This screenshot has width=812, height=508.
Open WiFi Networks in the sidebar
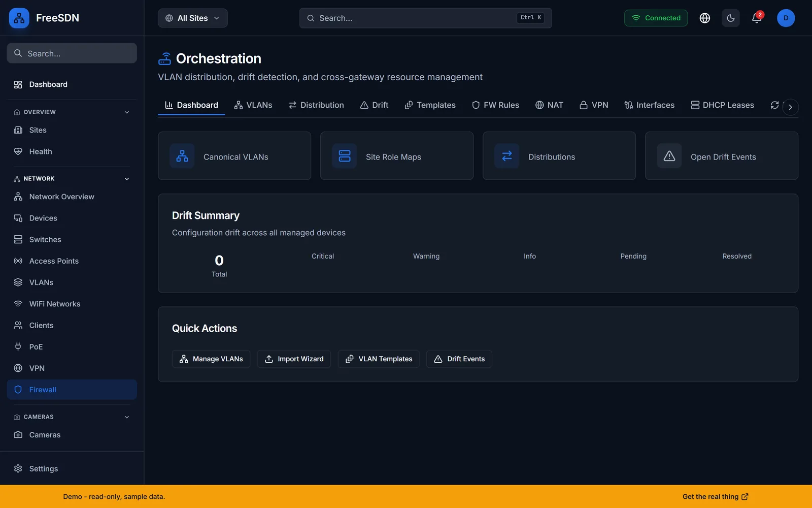[x=72, y=304]
